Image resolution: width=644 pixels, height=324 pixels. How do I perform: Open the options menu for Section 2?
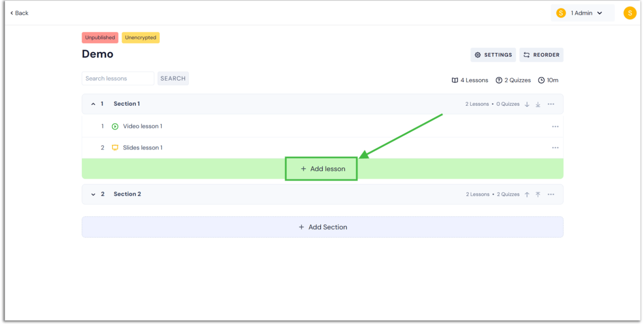[x=551, y=194]
